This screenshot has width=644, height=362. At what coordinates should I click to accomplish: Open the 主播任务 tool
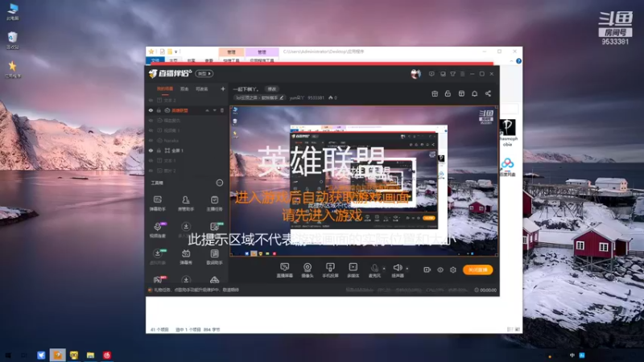pos(214,203)
